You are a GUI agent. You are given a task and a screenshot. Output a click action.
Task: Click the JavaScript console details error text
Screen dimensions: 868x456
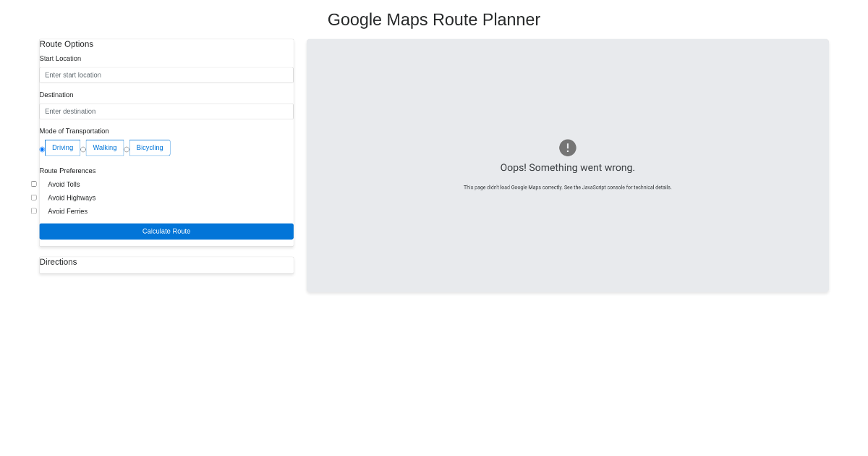pyautogui.click(x=568, y=187)
